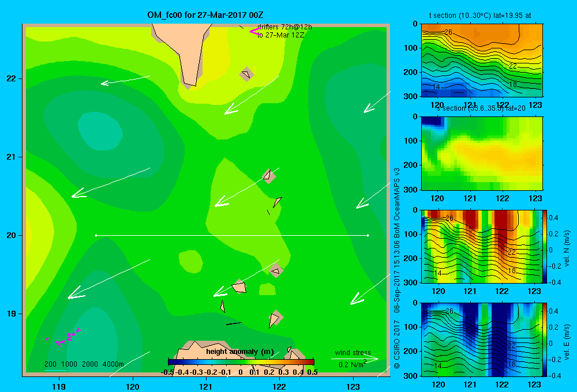Viewport: 577px width, 392px height.
Task: Click the '0.4' top tick on the vel. N color bar
Action: pos(553,218)
